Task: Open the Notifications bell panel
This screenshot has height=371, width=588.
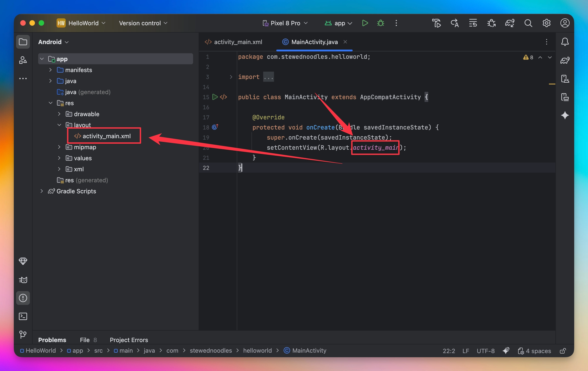Action: (x=565, y=42)
